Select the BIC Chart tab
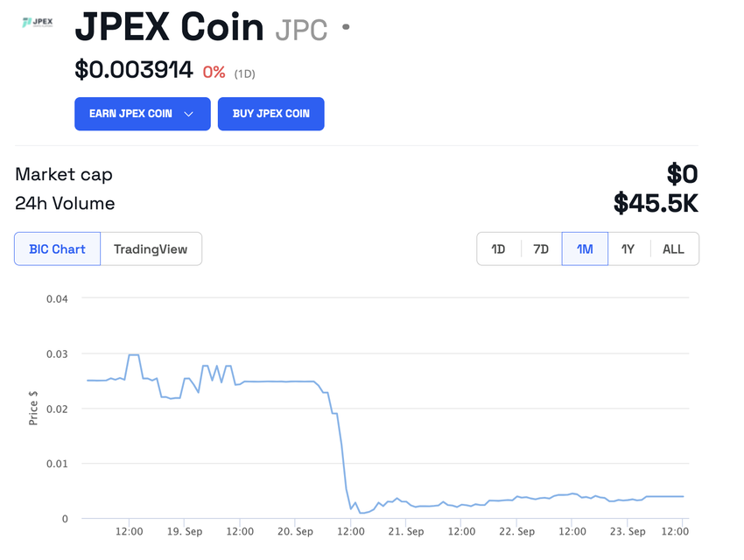The image size is (744, 560). (57, 248)
